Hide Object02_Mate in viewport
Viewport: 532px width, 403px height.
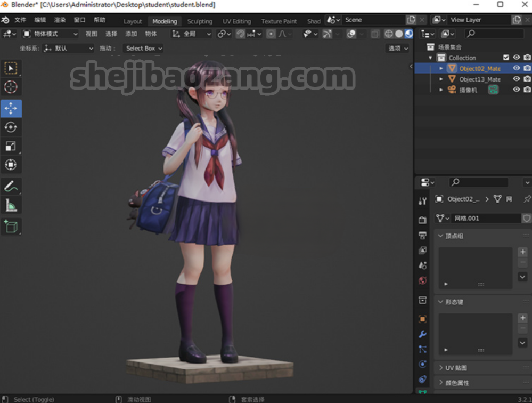tap(517, 68)
